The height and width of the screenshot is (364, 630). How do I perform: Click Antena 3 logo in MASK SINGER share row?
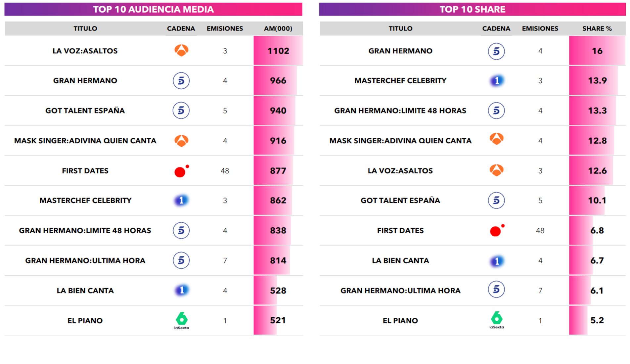[x=496, y=139]
